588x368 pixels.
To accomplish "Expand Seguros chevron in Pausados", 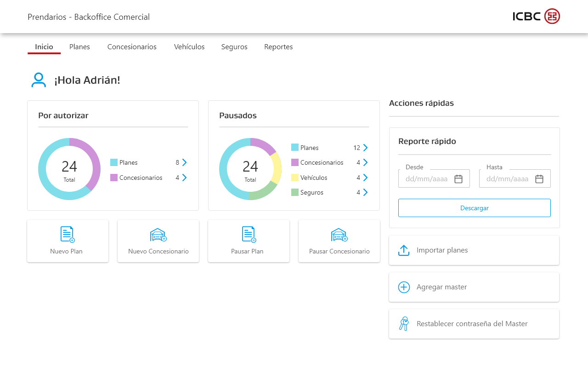I will click(365, 192).
